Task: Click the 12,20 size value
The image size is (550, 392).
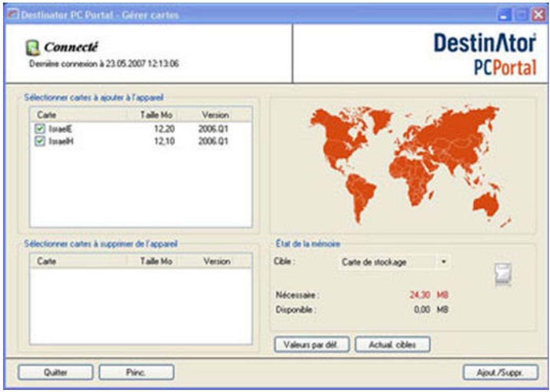Action: tap(164, 129)
